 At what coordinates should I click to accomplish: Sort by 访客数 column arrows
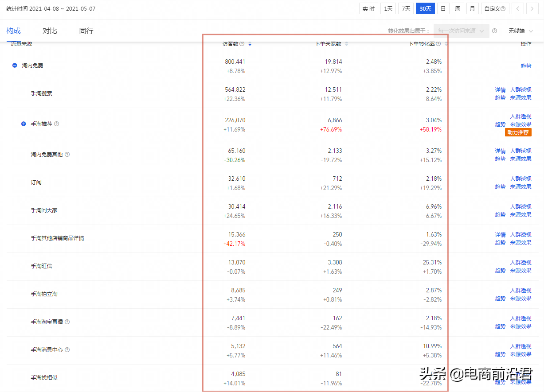click(250, 44)
